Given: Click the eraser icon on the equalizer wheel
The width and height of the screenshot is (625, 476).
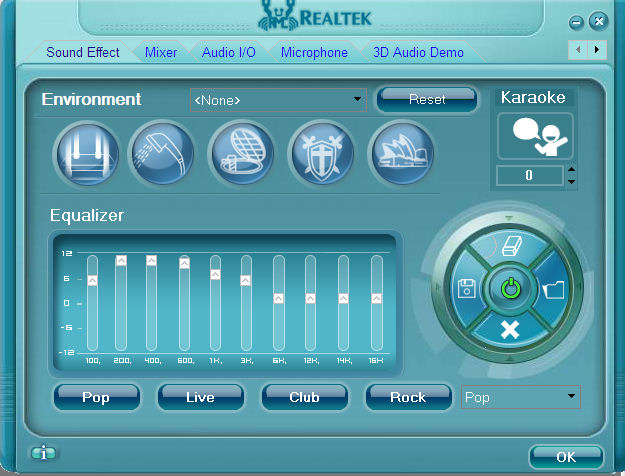Looking at the screenshot, I should tap(511, 245).
